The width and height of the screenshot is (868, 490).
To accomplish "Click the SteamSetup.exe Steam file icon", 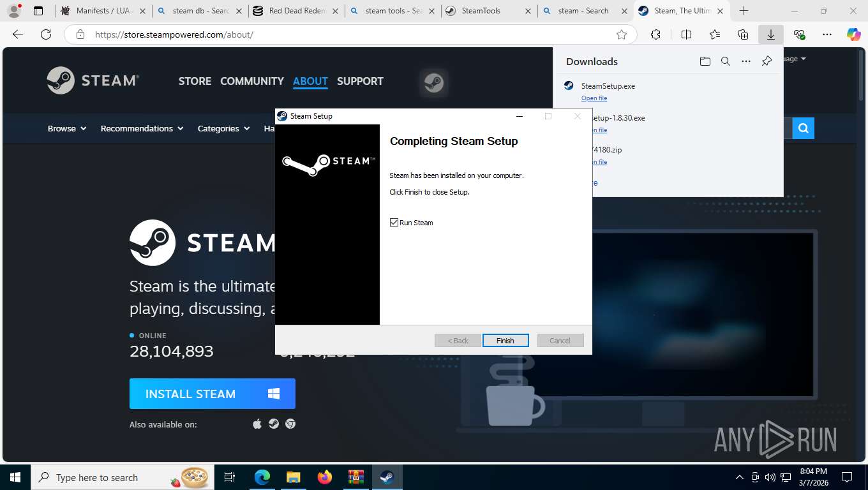I will click(x=569, y=85).
